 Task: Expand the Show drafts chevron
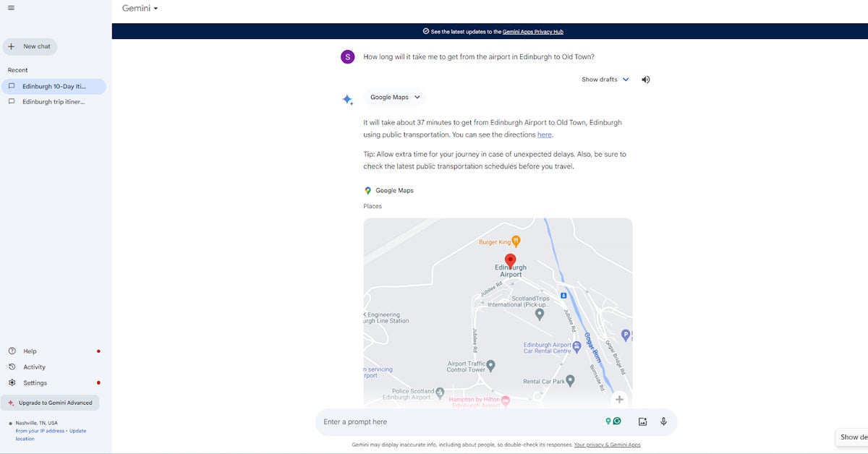point(626,80)
